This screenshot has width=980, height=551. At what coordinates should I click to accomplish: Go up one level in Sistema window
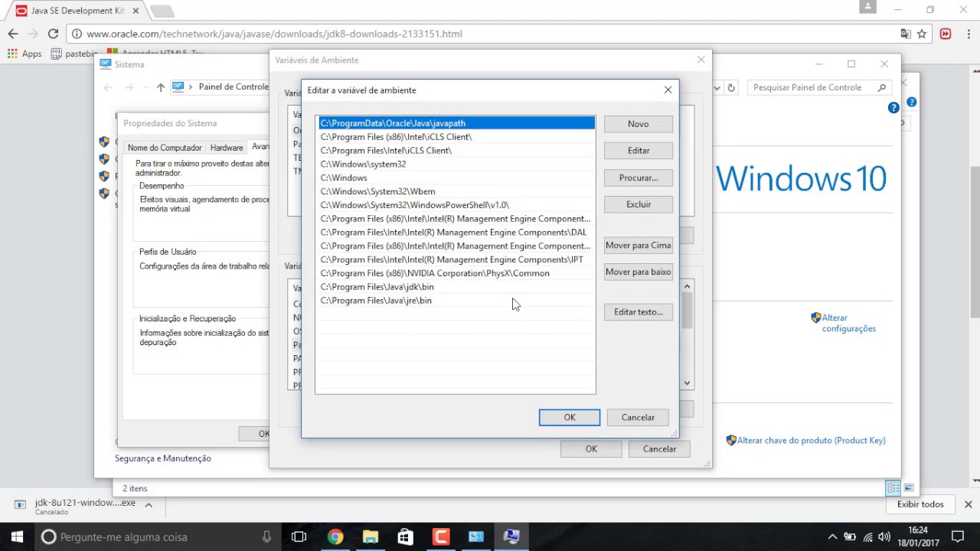pos(160,87)
